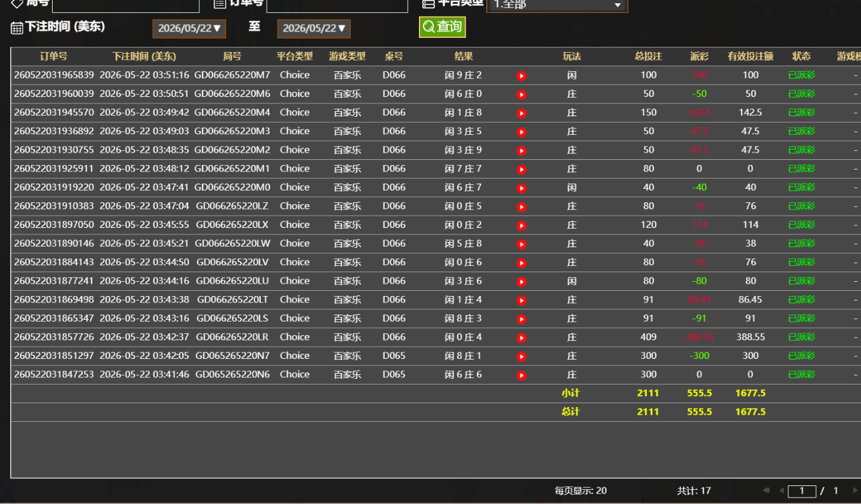Click payout value -300

tap(700, 356)
